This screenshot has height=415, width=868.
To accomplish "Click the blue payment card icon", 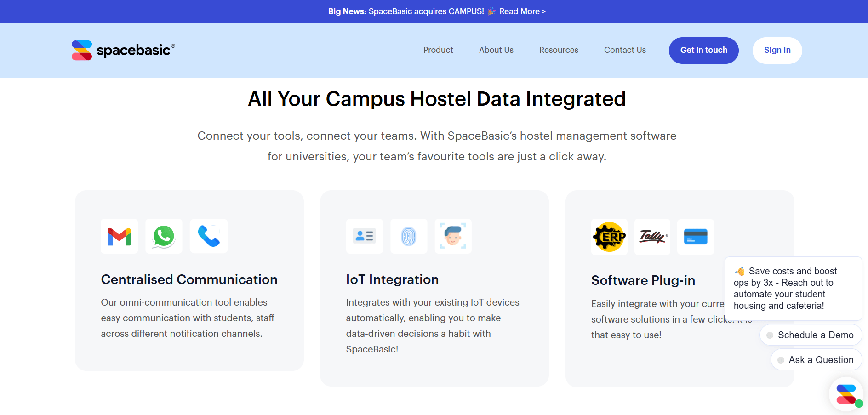I will 696,237.
